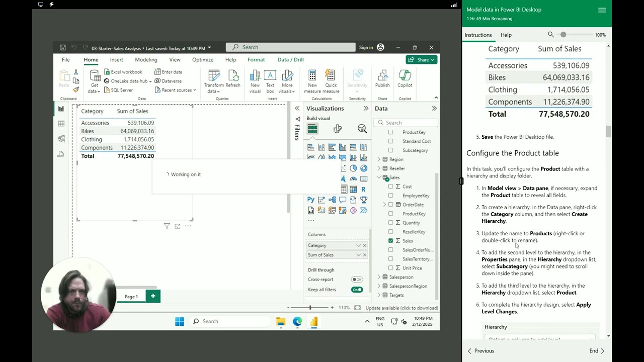
Task: Expand the Region table
Action: 379,159
